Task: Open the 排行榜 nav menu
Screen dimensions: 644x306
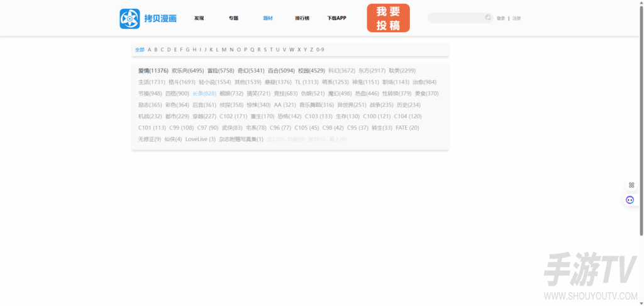Action: coord(303,18)
